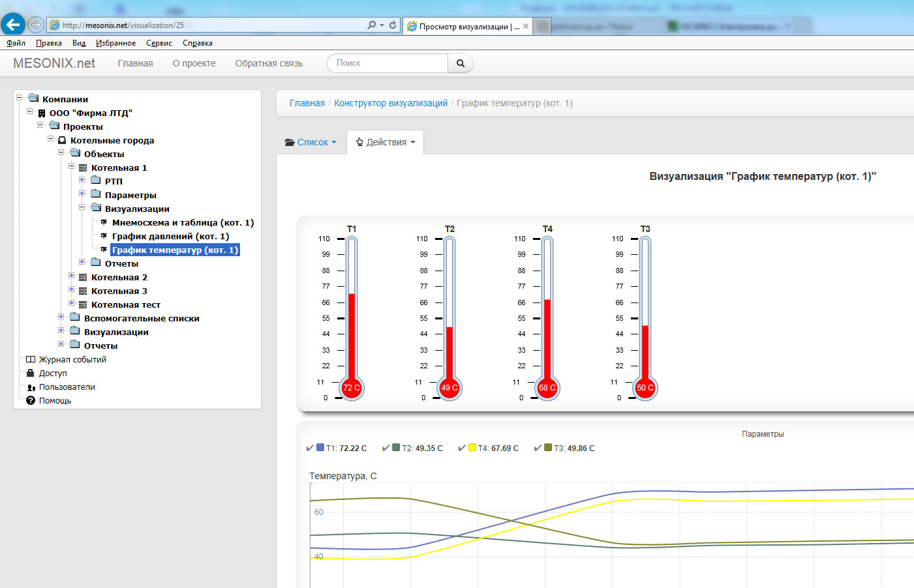Click the Котельные города project icon
The image size is (914, 588).
point(62,140)
